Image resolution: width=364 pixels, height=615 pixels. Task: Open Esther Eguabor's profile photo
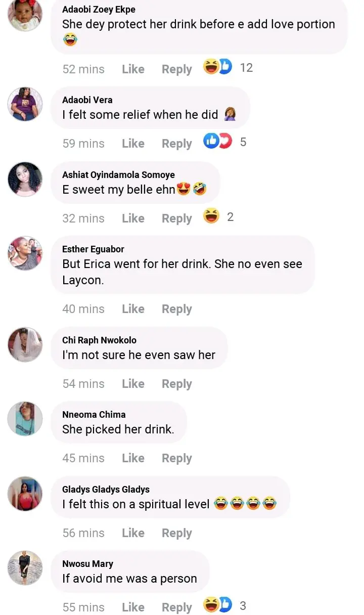[x=25, y=253]
